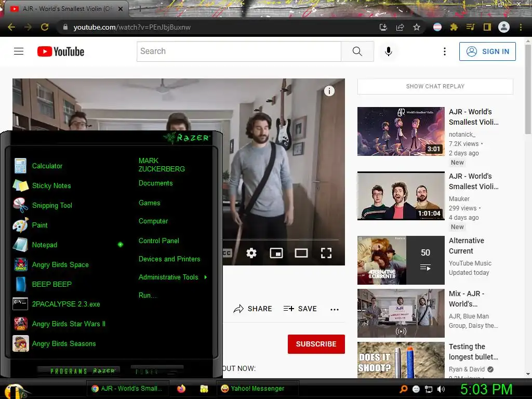The height and width of the screenshot is (399, 532).
Task: Open YouTube settings three-dot menu
Action: click(x=445, y=51)
